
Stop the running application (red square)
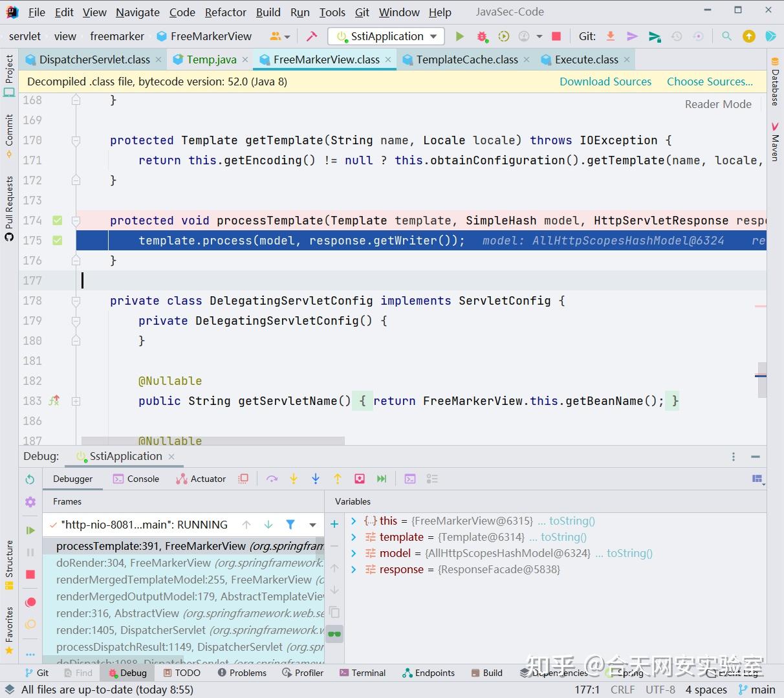point(556,36)
